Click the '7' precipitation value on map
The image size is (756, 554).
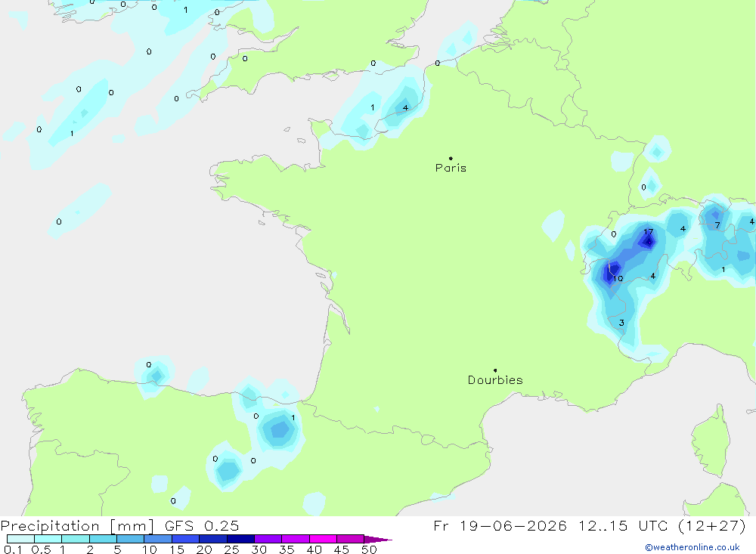coord(717,225)
